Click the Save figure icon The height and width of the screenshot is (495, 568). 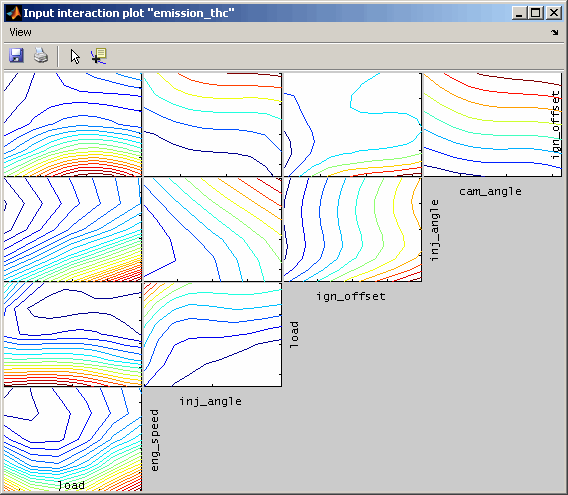pyautogui.click(x=16, y=56)
